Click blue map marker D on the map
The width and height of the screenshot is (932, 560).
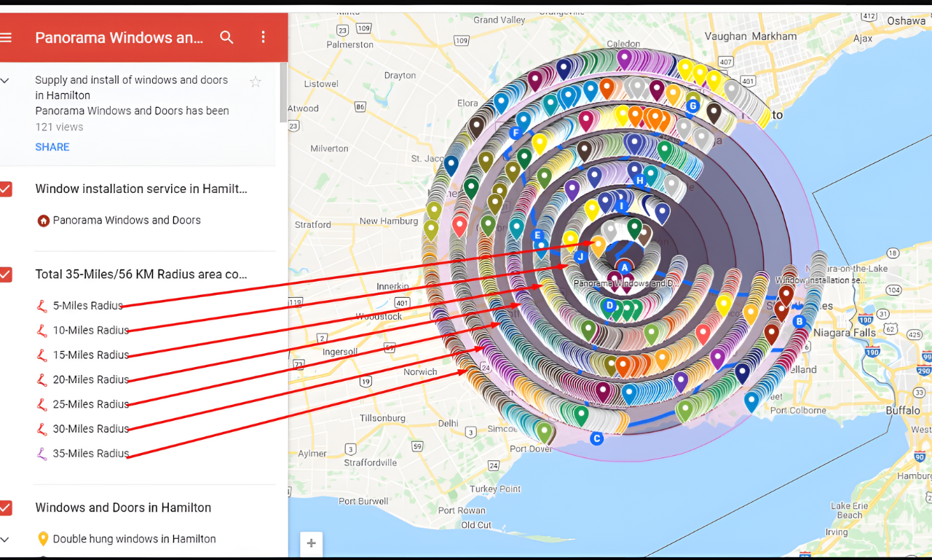tap(610, 306)
